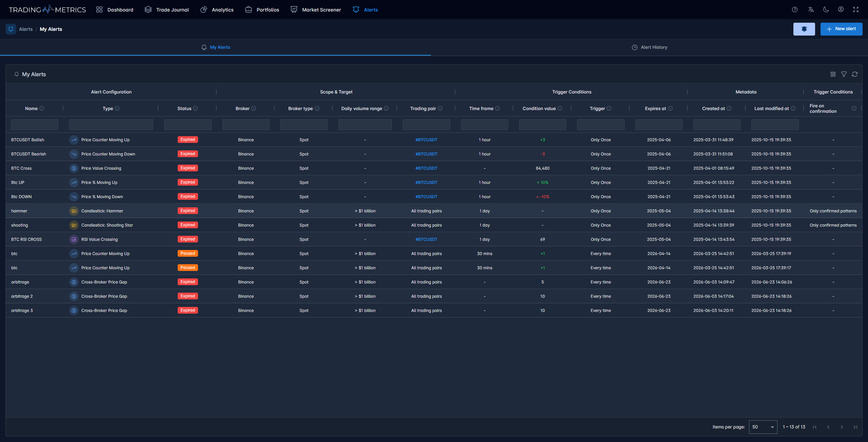Go to next page pagination button

[x=842, y=427]
